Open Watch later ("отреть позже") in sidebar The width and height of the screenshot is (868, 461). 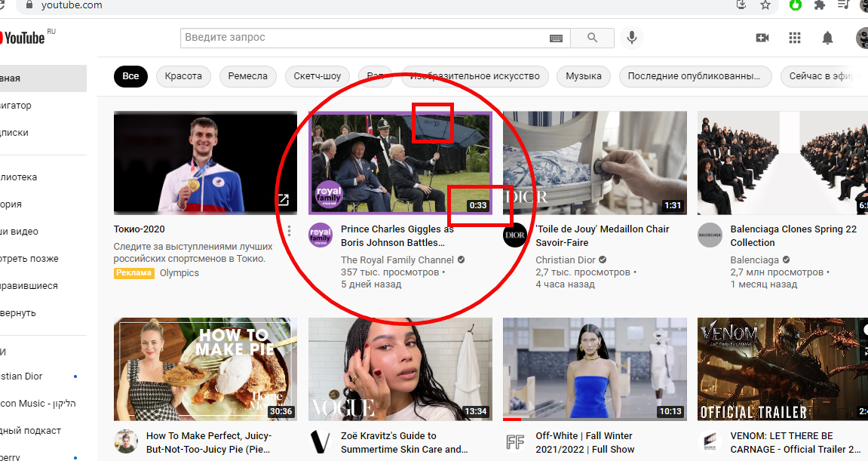[43, 259]
